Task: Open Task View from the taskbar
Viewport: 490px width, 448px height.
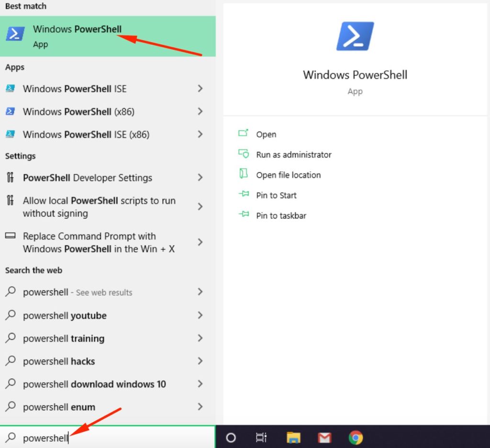Action: pyautogui.click(x=261, y=437)
